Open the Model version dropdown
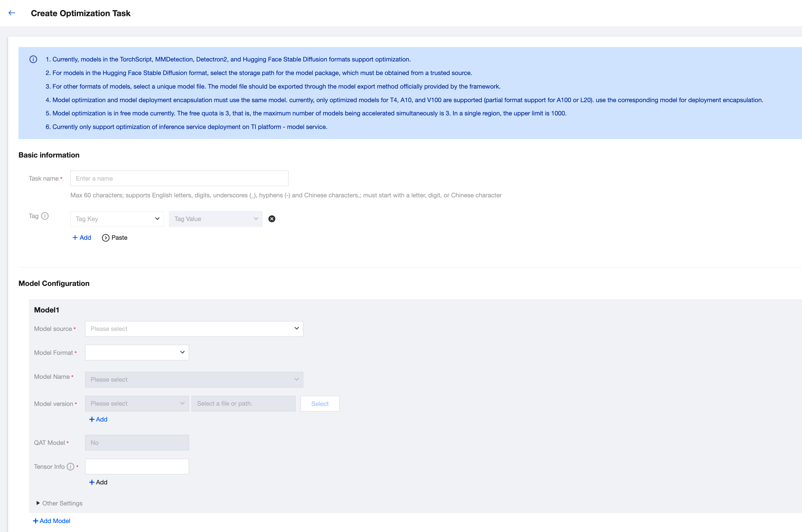Screen dimensions: 802x532 click(x=137, y=403)
